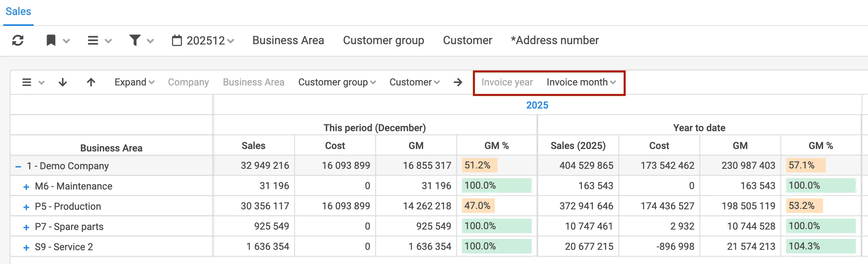
Task: Click the down arrow drill icon
Action: point(63,83)
